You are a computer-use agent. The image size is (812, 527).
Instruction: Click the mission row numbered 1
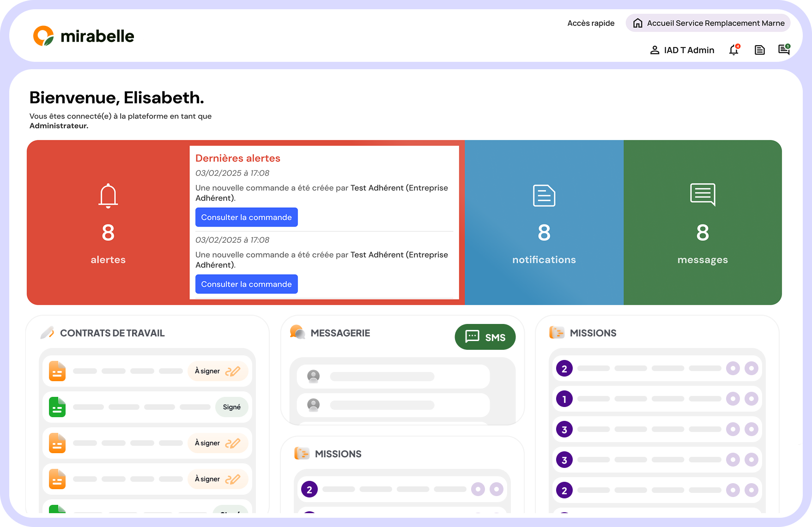[656, 399]
